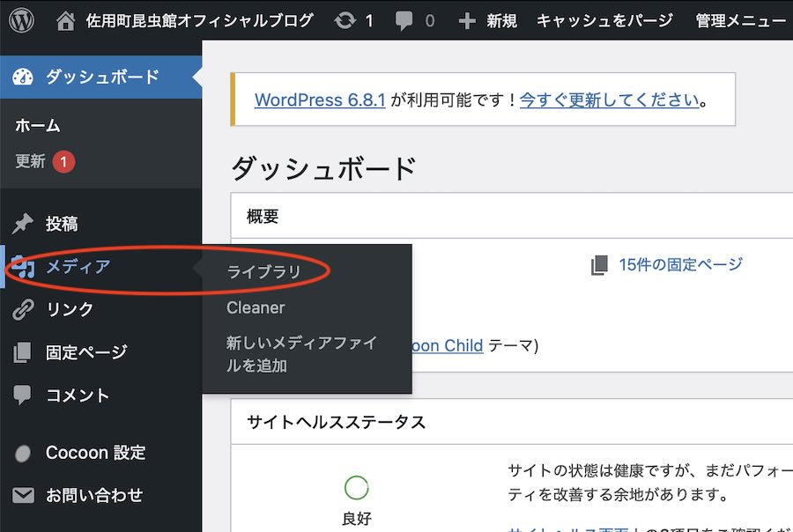793x532 pixels.
Task: Click the 良好 health status circle
Action: pos(357,488)
